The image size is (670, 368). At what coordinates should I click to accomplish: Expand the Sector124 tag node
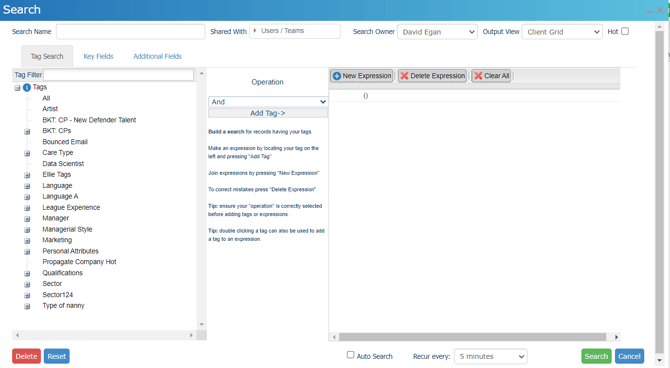click(x=27, y=295)
